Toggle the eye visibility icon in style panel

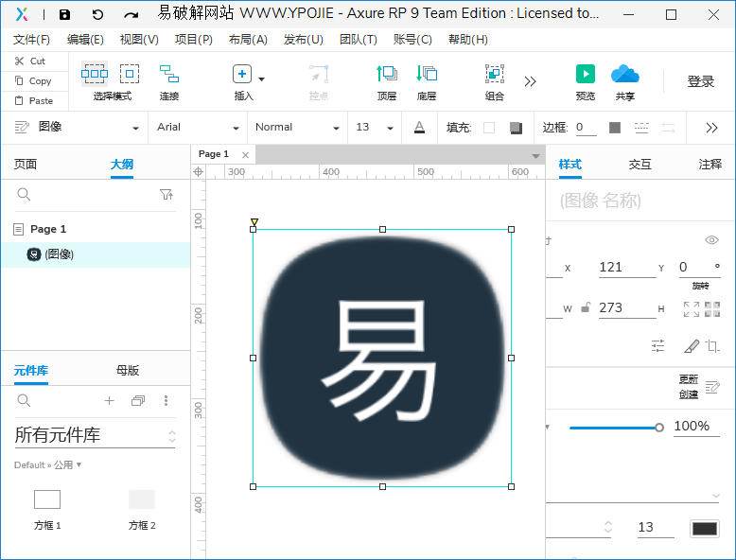tap(711, 240)
